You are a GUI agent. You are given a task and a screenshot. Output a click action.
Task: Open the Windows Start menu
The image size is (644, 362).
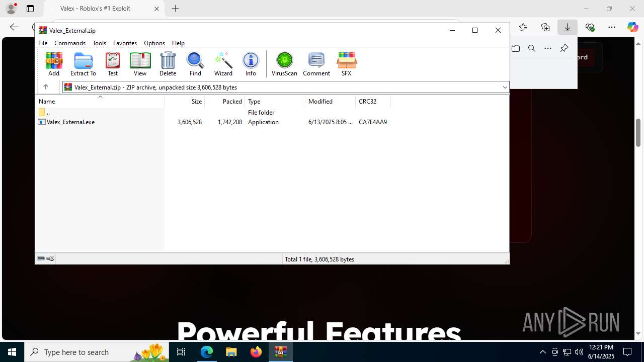(x=12, y=352)
